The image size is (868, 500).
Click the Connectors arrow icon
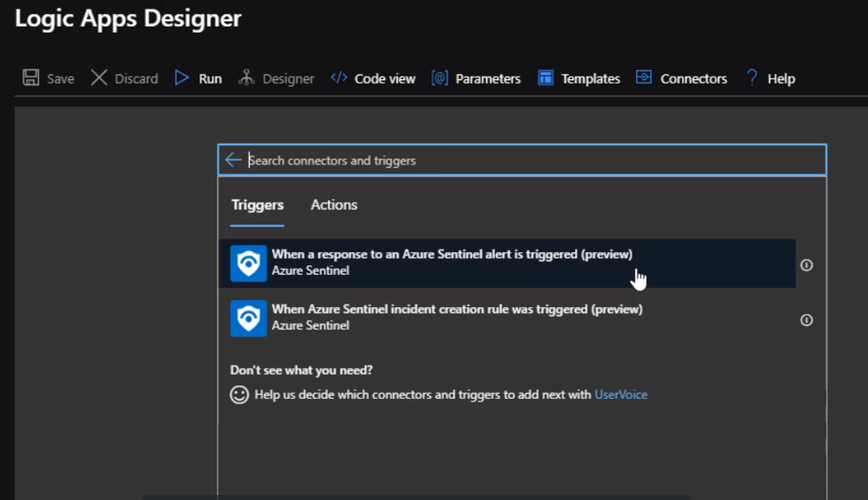644,78
